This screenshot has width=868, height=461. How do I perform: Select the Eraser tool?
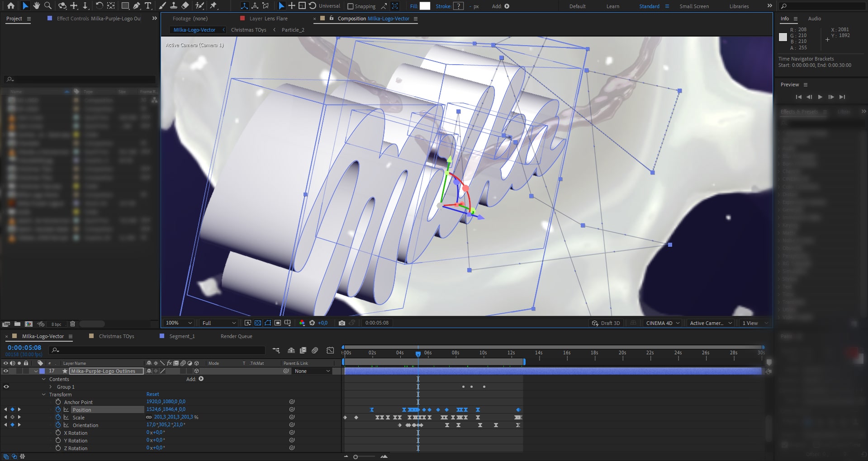point(185,6)
